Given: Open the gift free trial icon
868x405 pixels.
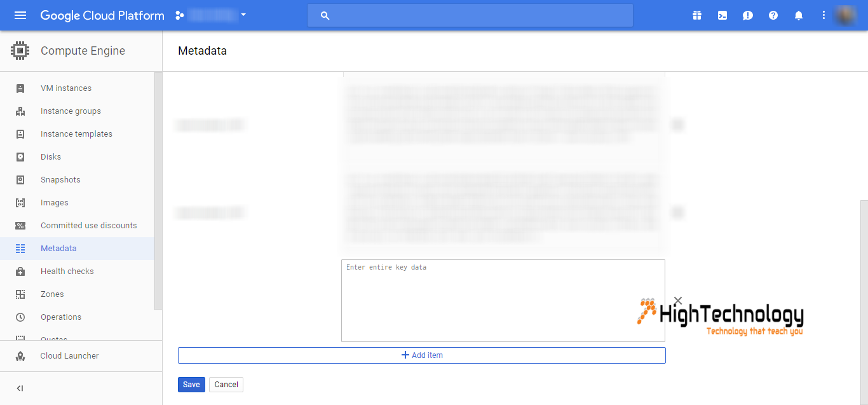Looking at the screenshot, I should coord(697,15).
